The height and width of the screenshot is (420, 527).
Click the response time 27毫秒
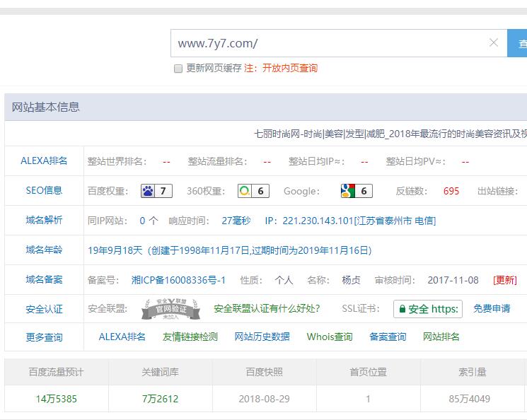236,221
